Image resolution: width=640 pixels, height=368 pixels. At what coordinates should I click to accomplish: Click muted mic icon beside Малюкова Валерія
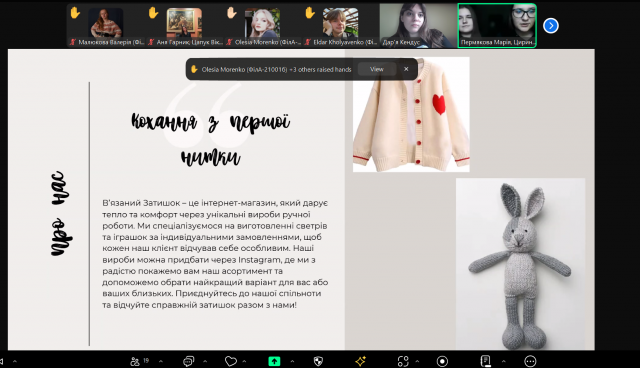point(73,42)
